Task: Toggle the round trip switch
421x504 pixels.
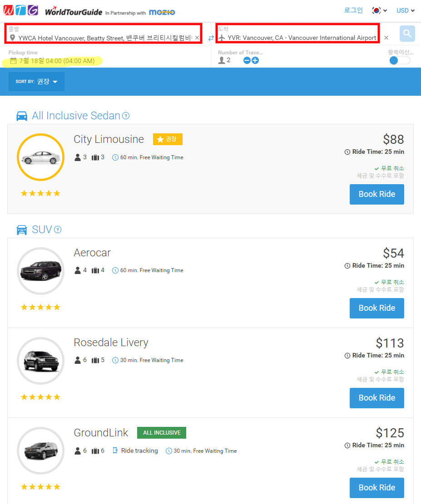Action: click(x=400, y=60)
